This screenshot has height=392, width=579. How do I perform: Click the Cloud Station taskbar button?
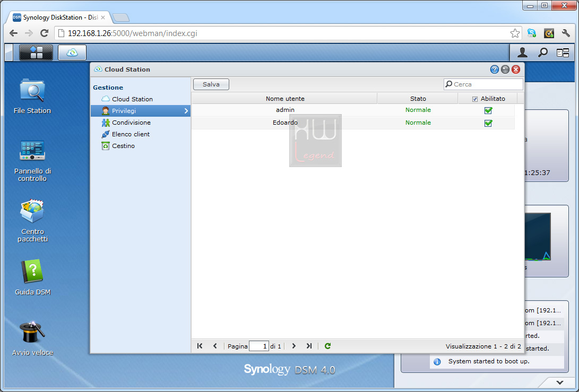pyautogui.click(x=72, y=53)
